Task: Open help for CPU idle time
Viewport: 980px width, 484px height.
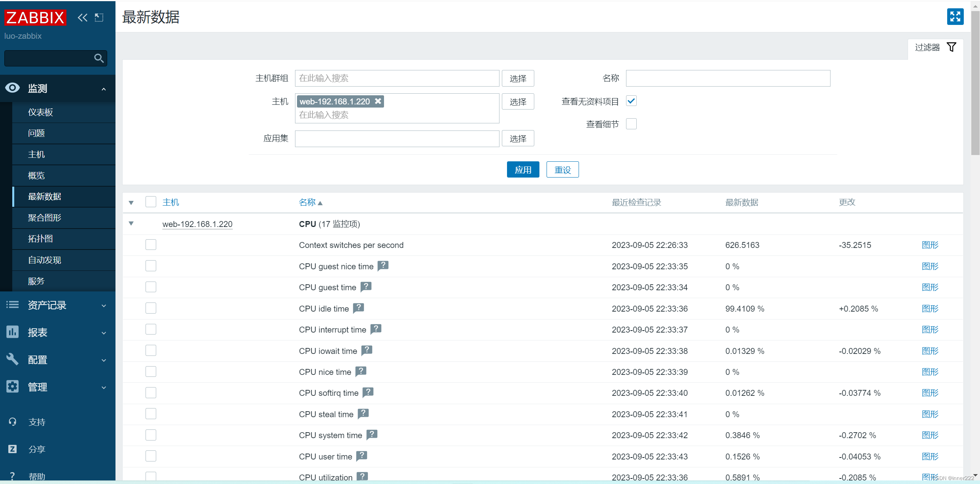Action: tap(358, 308)
